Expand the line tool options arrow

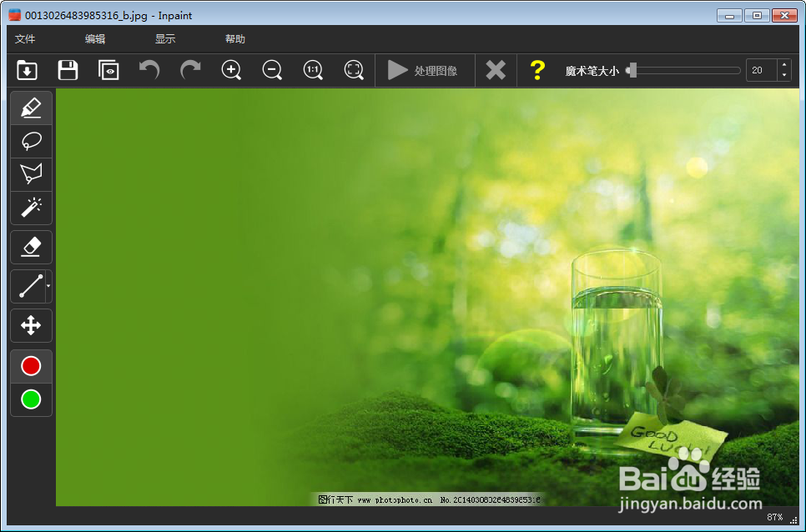point(49,286)
